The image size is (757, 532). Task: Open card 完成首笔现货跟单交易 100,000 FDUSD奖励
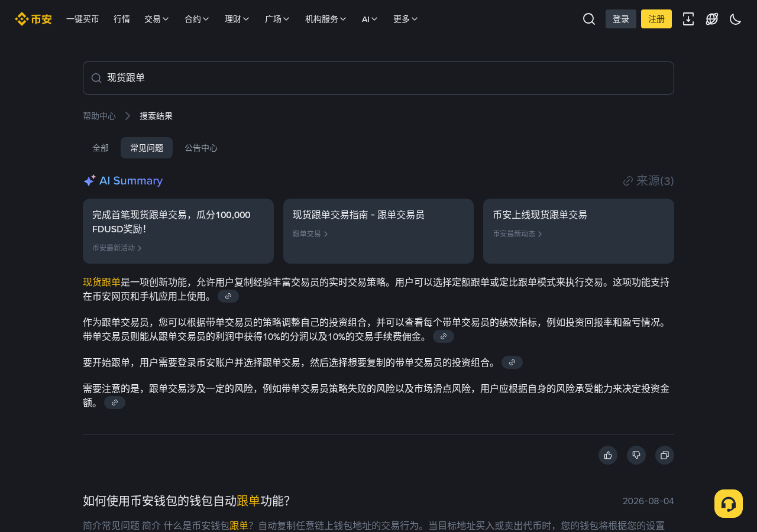(178, 231)
